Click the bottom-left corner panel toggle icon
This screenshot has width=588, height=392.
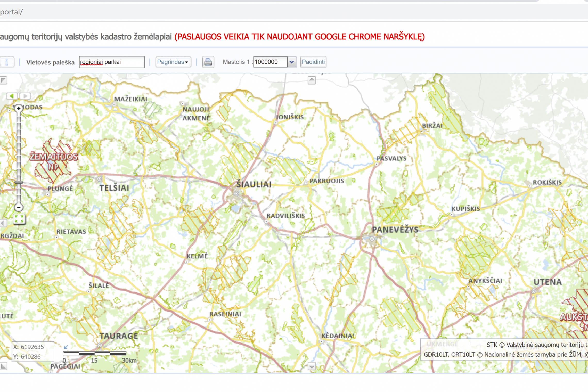[3, 366]
